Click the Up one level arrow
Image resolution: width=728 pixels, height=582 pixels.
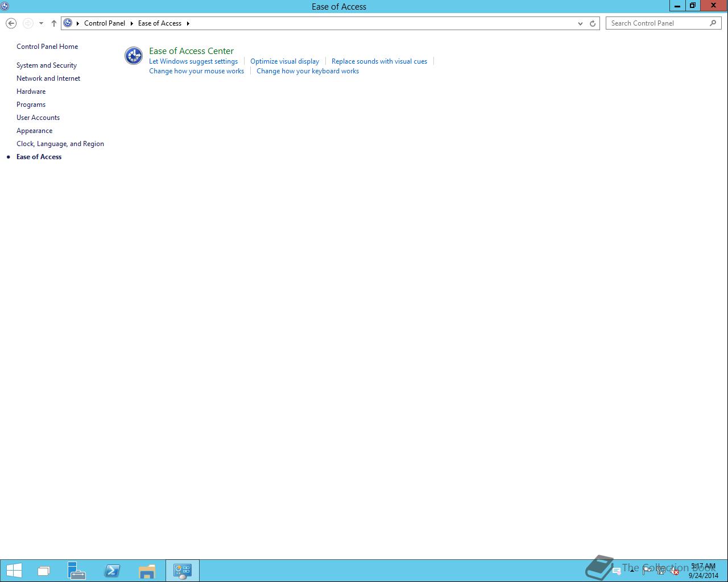tap(54, 23)
